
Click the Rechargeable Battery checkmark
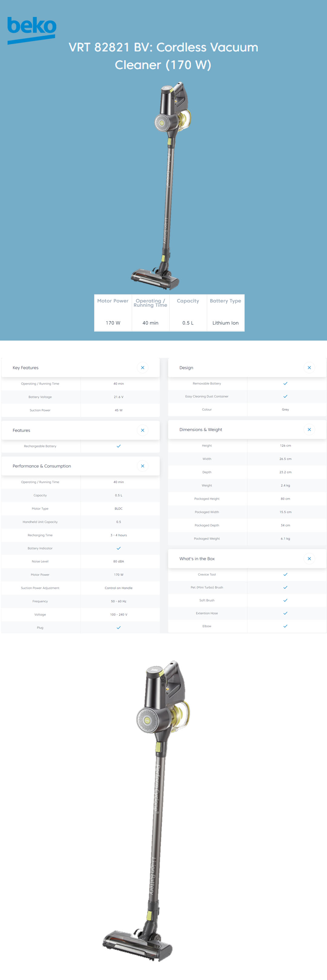click(x=118, y=446)
